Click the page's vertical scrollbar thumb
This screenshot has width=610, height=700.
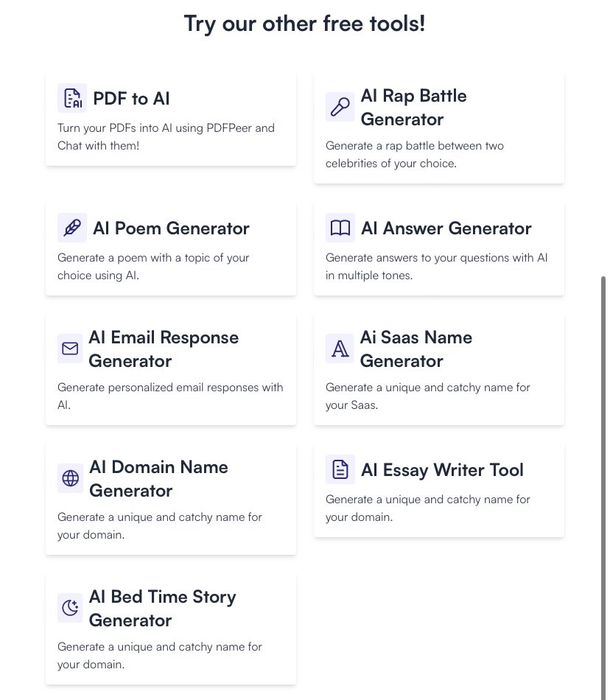tap(604, 486)
